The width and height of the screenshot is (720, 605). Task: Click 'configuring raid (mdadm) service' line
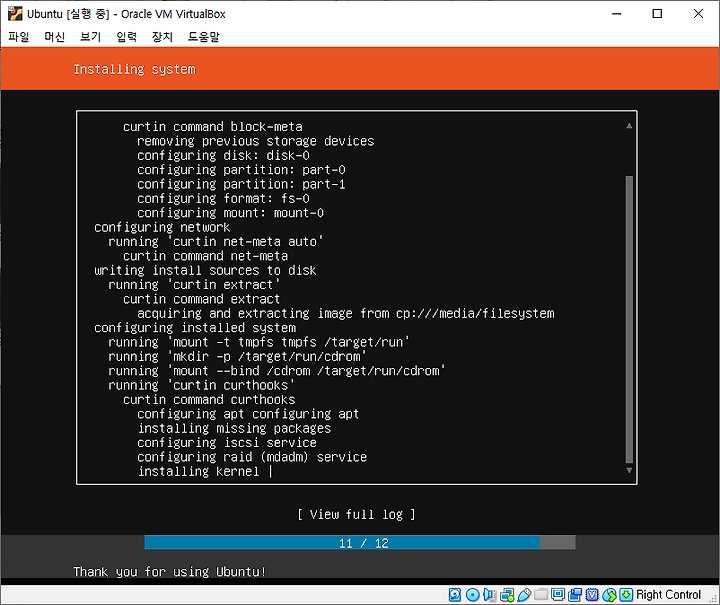(252, 457)
